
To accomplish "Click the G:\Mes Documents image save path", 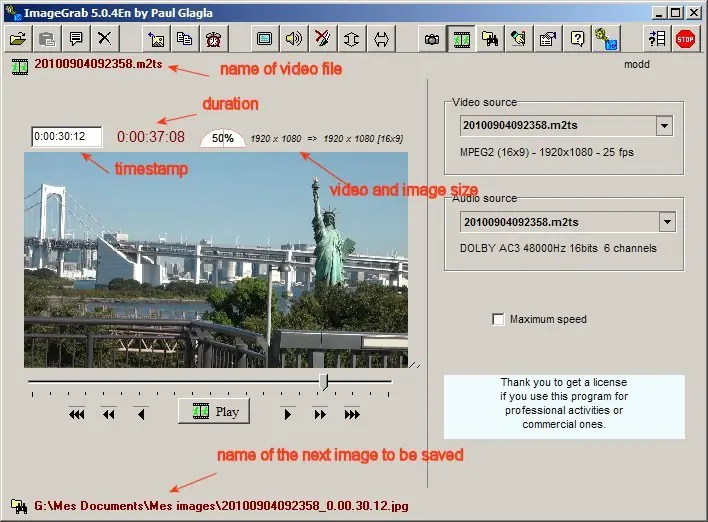I will pyautogui.click(x=221, y=506).
